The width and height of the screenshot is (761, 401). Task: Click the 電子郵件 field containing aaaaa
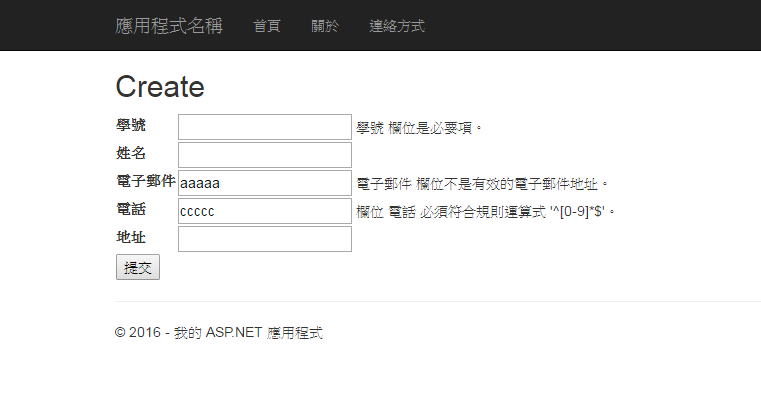click(265, 183)
